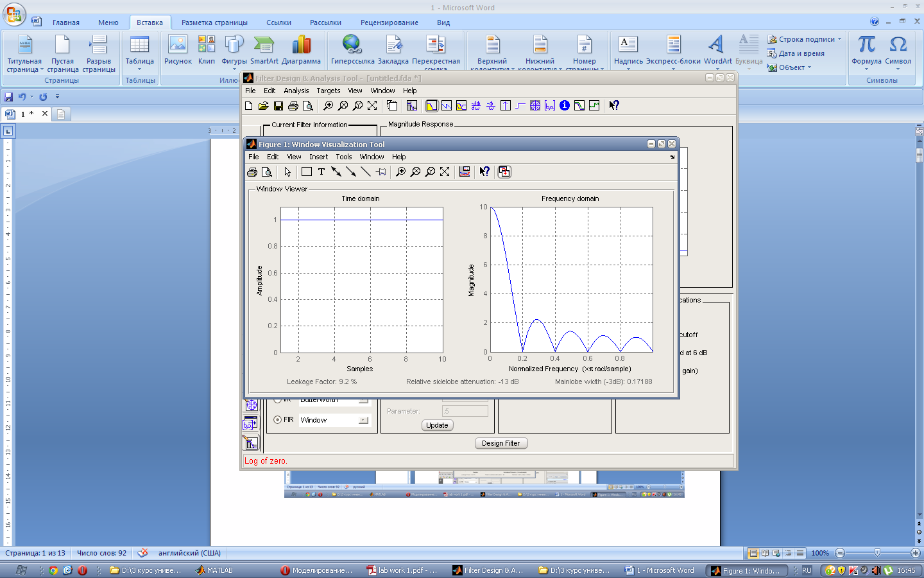Click the Insert Text tool in Figure toolbar
Screen dimensions: 924x578
point(321,172)
